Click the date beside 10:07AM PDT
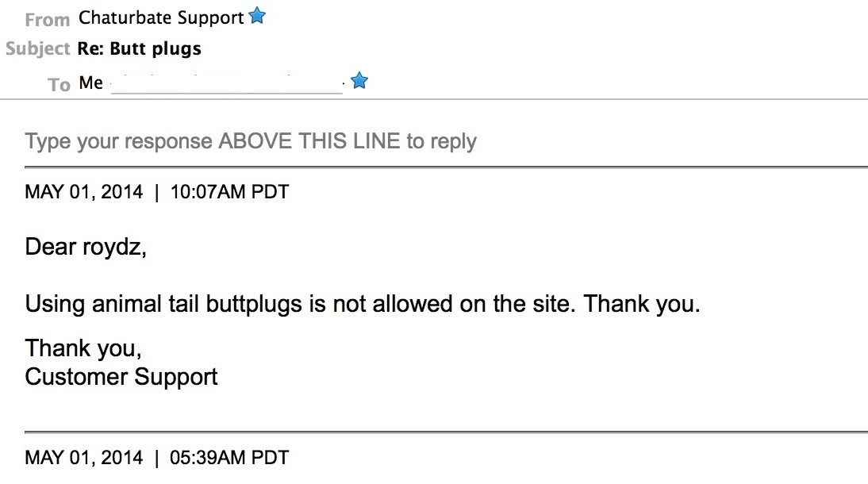 click(84, 192)
